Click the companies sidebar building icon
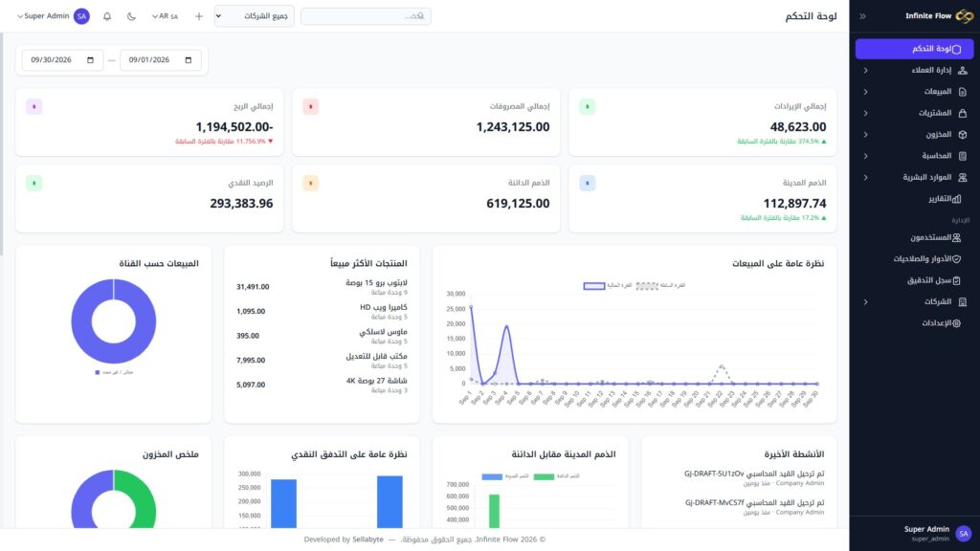Viewport: 980px width, 551px height. [x=962, y=301]
